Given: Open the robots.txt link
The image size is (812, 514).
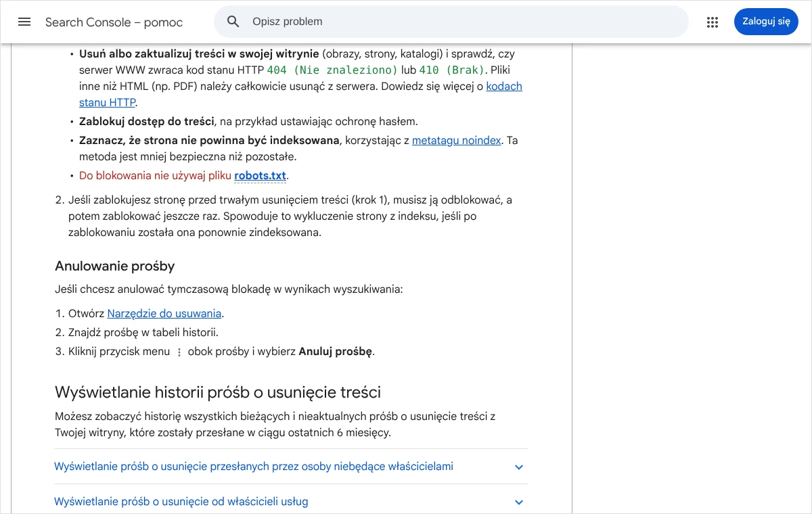Looking at the screenshot, I should (x=261, y=176).
